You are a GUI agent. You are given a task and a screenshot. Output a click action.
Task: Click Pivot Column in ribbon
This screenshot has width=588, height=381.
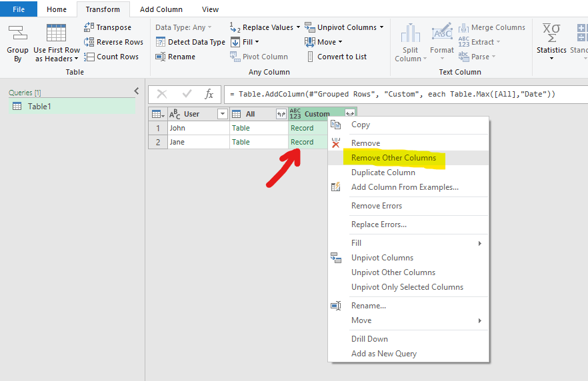click(259, 57)
